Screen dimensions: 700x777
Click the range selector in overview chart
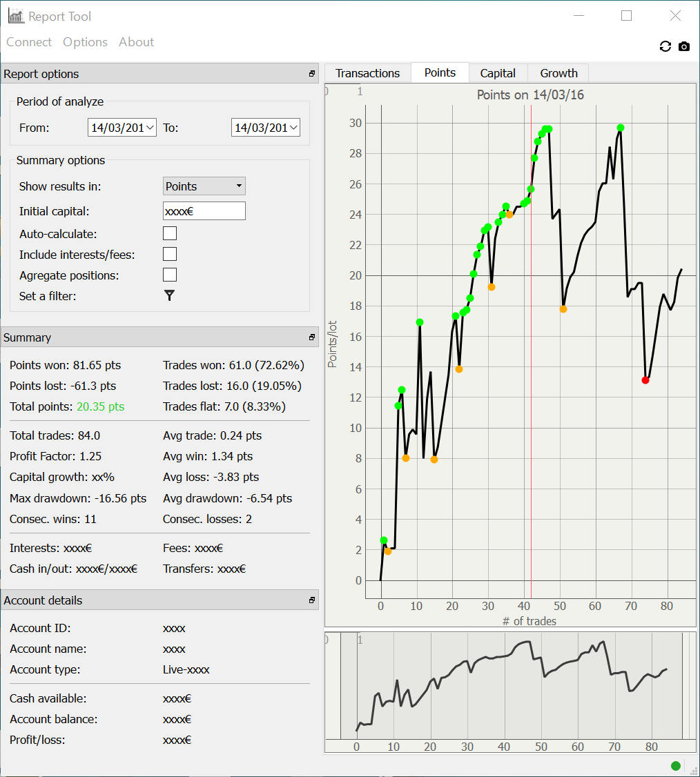(x=512, y=686)
